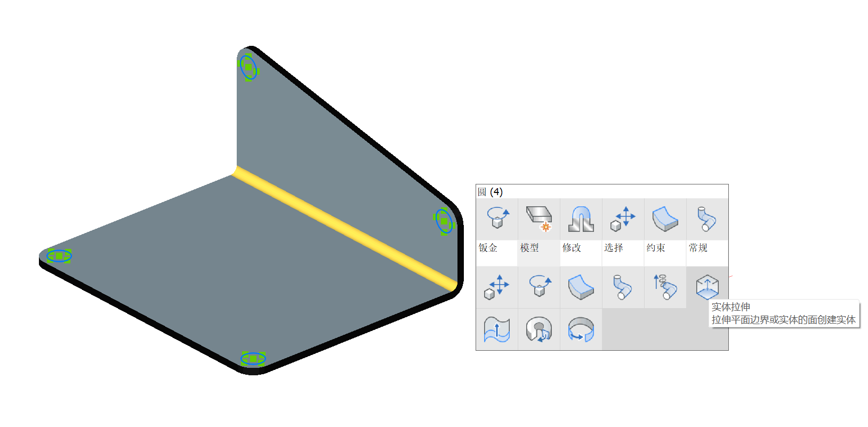
Task: Switch to the 约束 tab
Action: pyautogui.click(x=656, y=248)
